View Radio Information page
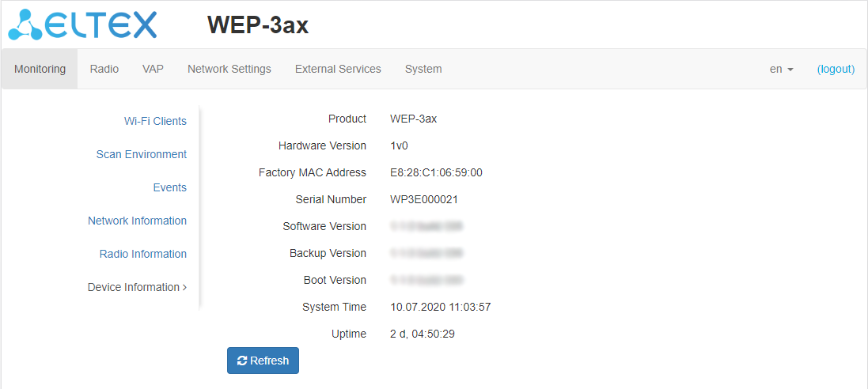 143,254
